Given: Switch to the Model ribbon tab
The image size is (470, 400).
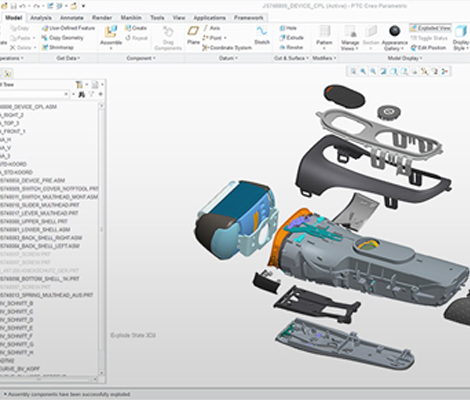Looking at the screenshot, I should point(14,18).
